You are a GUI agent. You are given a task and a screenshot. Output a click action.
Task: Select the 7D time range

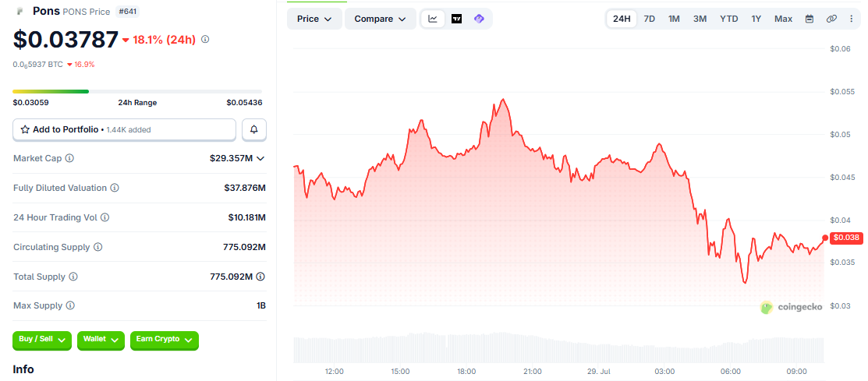650,19
